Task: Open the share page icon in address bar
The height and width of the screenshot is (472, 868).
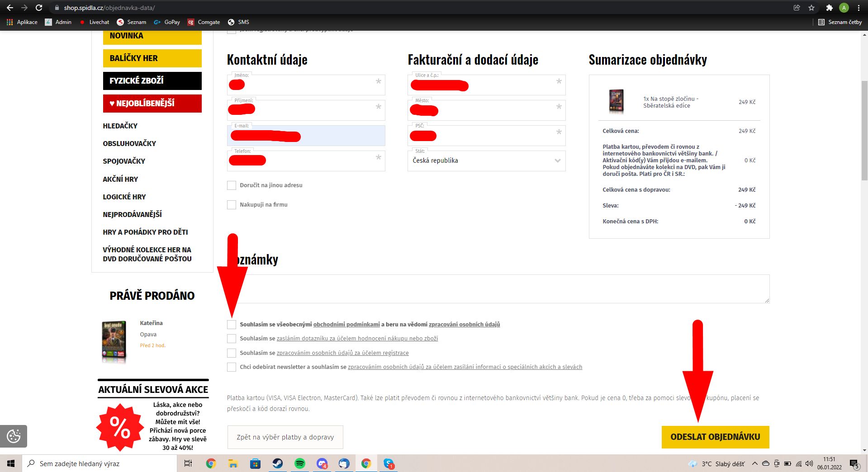Action: 797,8
